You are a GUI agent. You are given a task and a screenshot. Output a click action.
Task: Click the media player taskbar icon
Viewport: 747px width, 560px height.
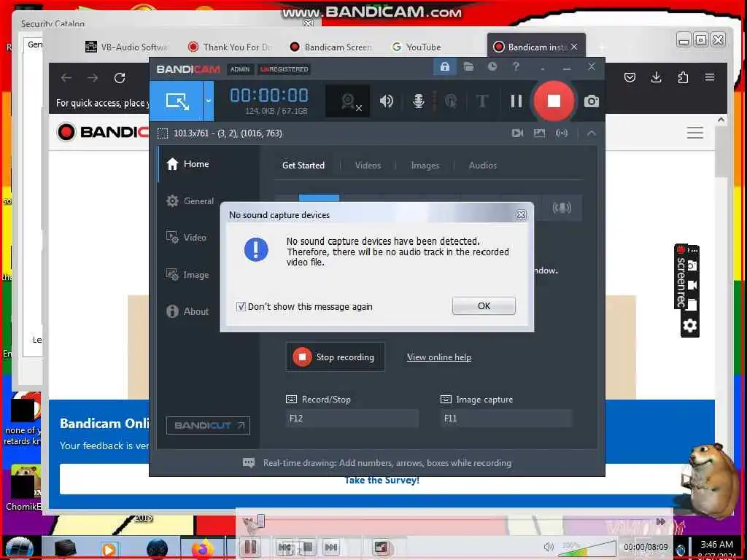click(109, 549)
